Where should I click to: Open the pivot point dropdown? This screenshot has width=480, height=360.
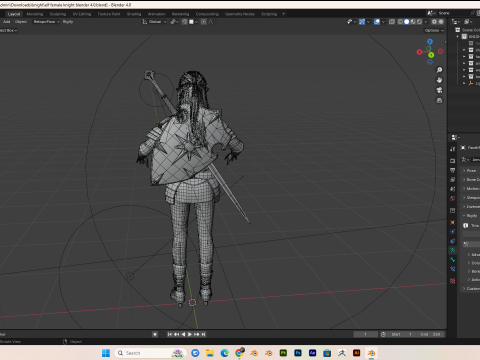(x=175, y=22)
